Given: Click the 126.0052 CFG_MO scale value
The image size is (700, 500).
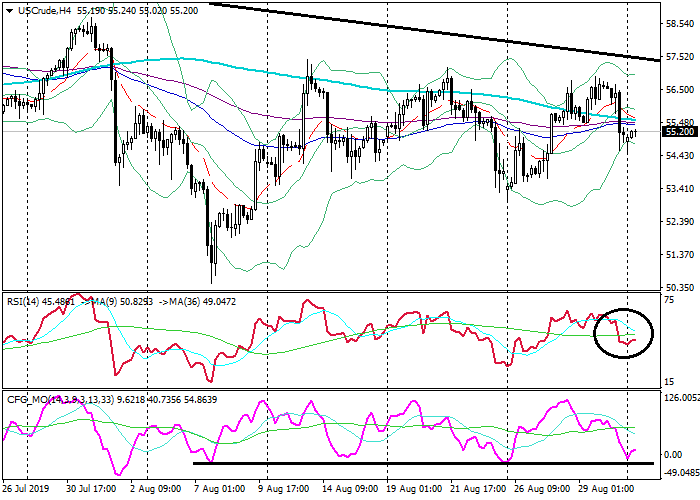Looking at the screenshot, I should pos(680,398).
